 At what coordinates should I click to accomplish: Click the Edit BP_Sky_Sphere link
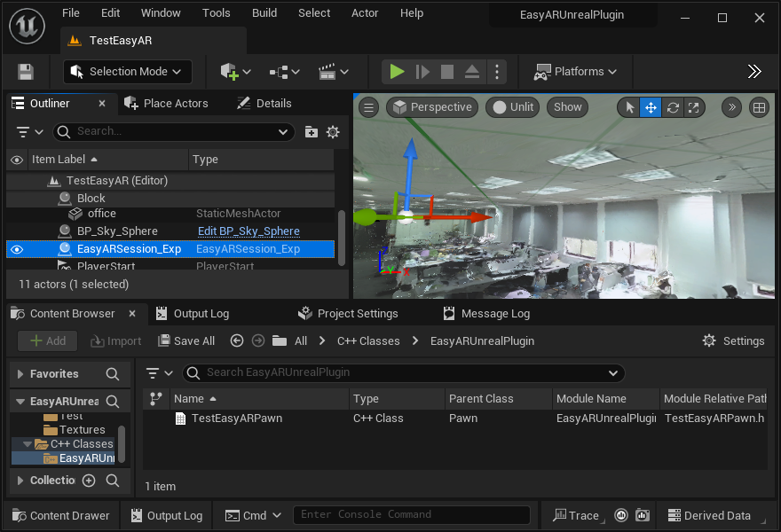(248, 231)
